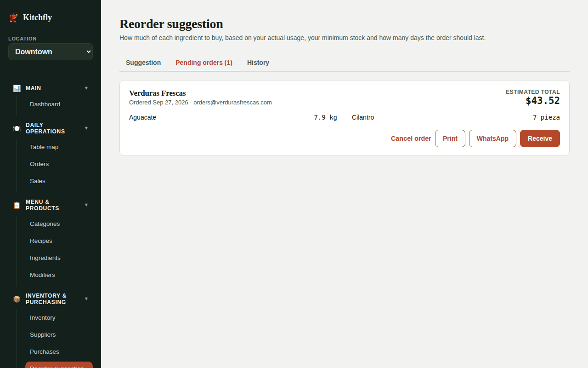Click the 7.9 kg quantity

[x=325, y=117]
